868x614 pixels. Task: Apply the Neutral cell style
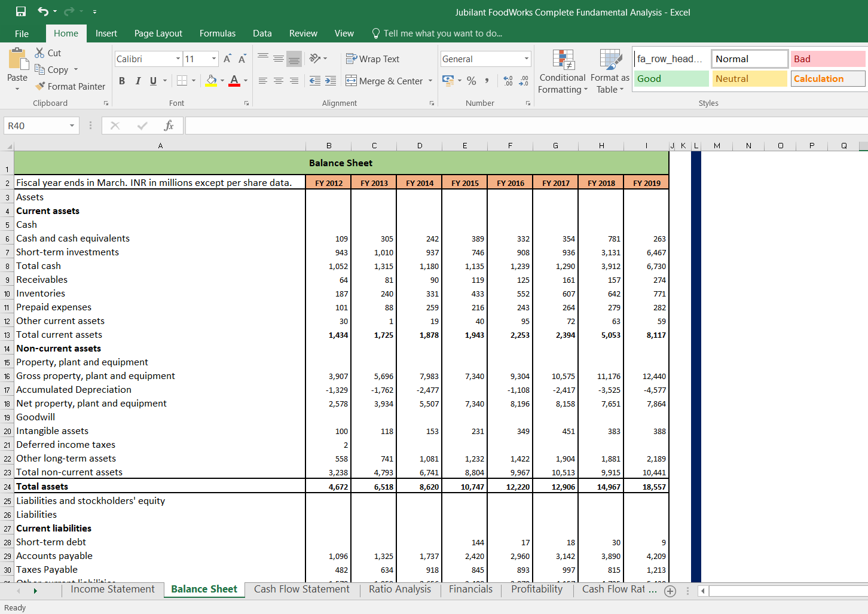point(750,78)
